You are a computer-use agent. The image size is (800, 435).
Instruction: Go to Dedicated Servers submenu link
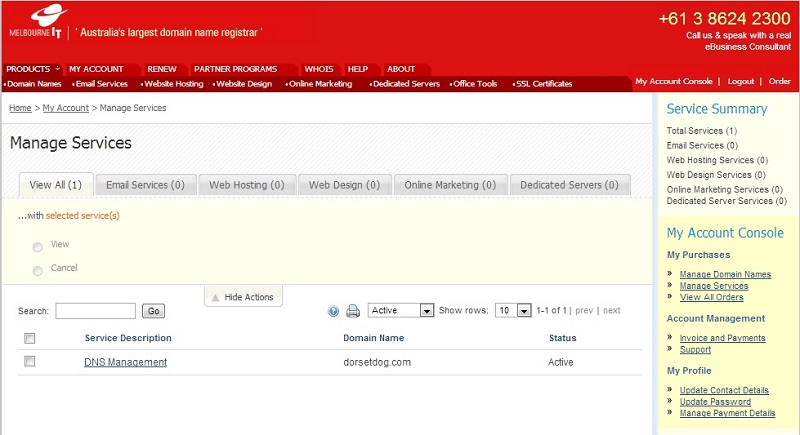(406, 84)
